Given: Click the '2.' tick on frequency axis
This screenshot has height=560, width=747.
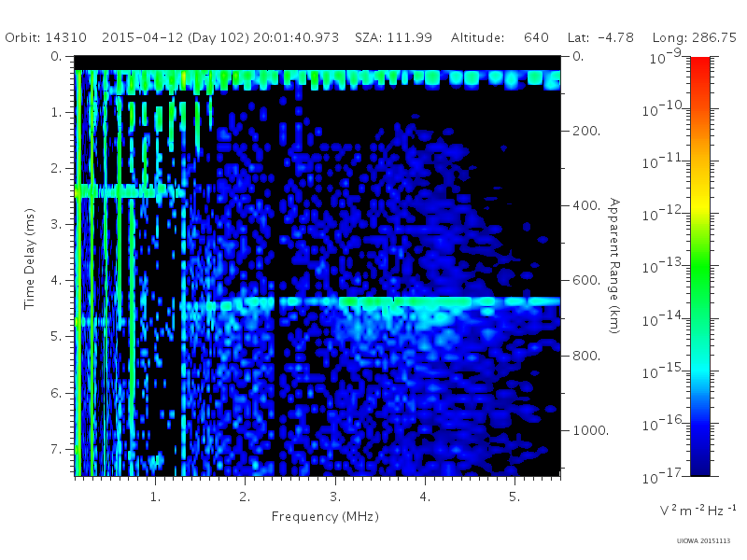Looking at the screenshot, I should (x=245, y=497).
